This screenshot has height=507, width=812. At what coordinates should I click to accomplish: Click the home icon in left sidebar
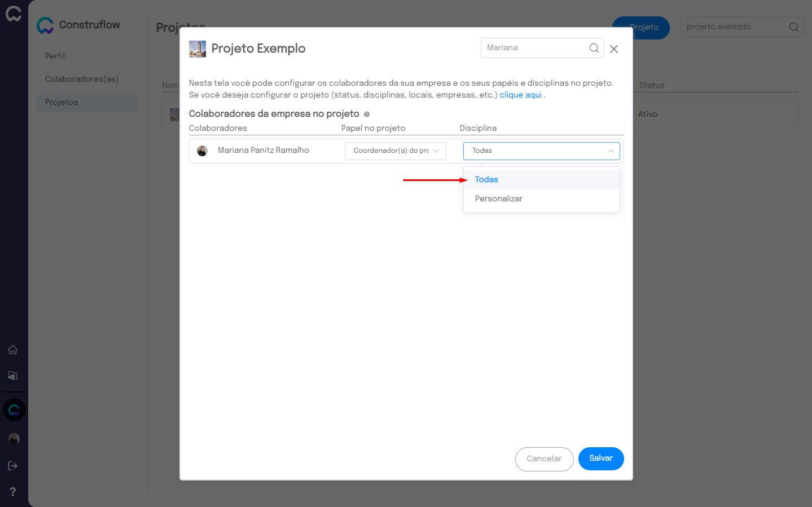click(x=12, y=350)
